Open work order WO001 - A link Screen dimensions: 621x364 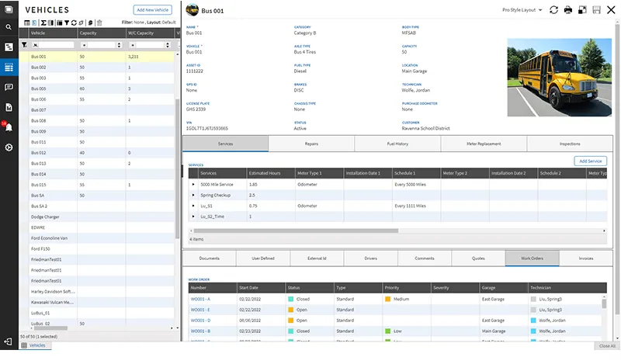(x=200, y=299)
